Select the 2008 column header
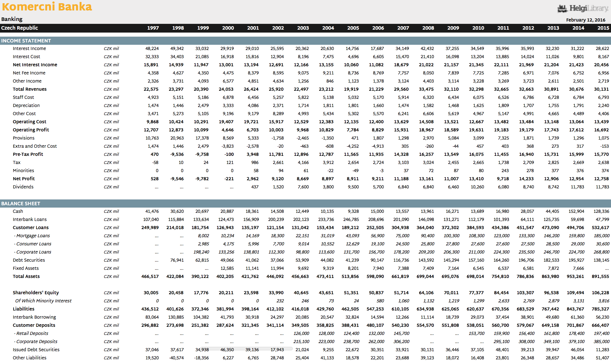This screenshot has height=364, width=611. pos(428,28)
